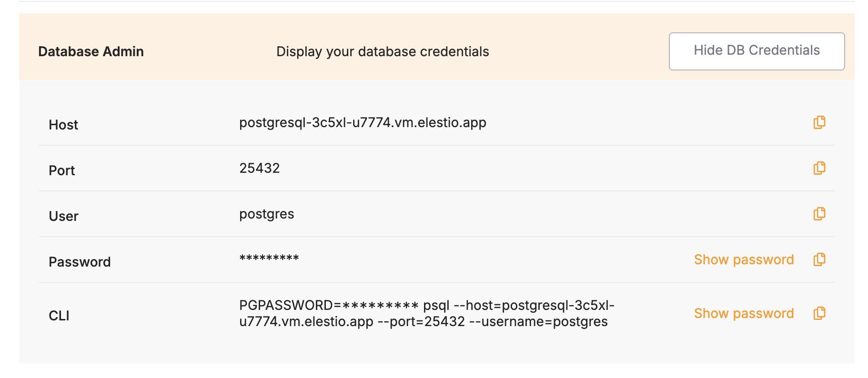Click the Port label
Image resolution: width=868 pixels, height=378 pixels.
[x=62, y=170]
